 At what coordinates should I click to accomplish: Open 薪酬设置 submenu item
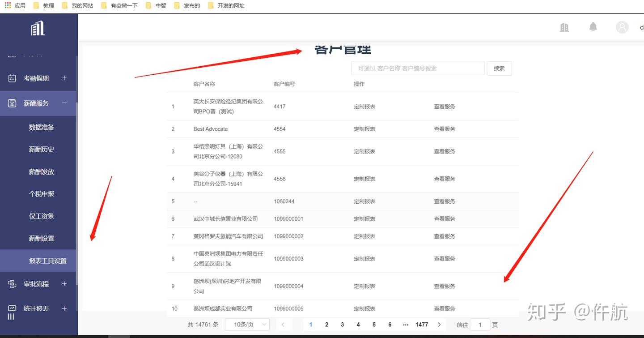[42, 239]
